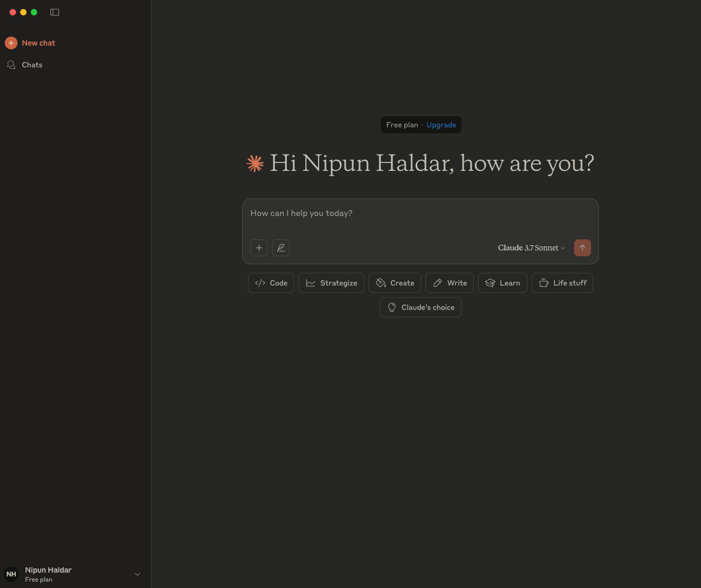The height and width of the screenshot is (588, 701).
Task: Open the Nipun Haldar account name menu
Action: click(x=48, y=570)
